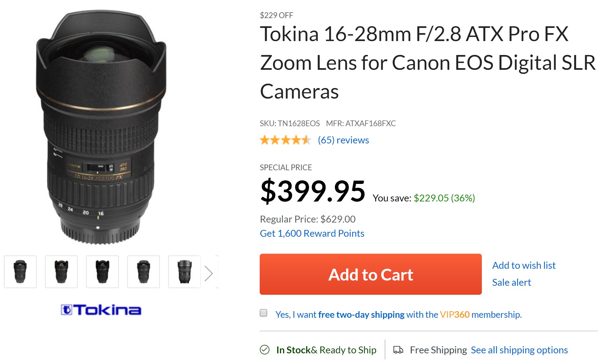The height and width of the screenshot is (364, 598).
Task: Click the orange star rating
Action: point(285,140)
